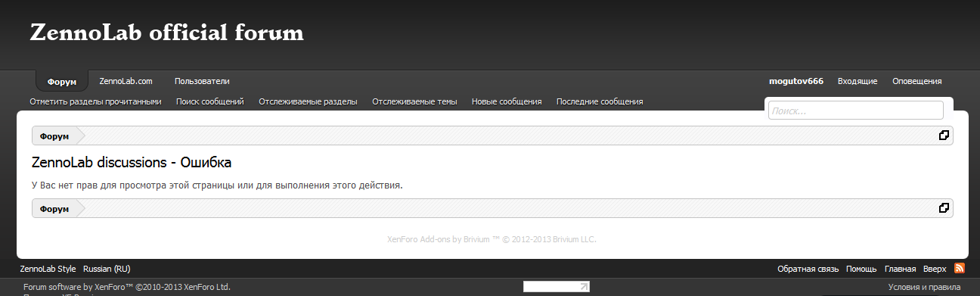Open the Помощь help link
Screen dimensions: 980x296
pos(861,269)
